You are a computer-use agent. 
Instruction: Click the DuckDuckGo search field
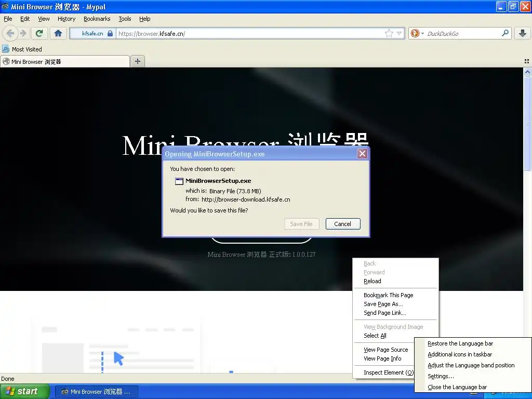pos(462,33)
